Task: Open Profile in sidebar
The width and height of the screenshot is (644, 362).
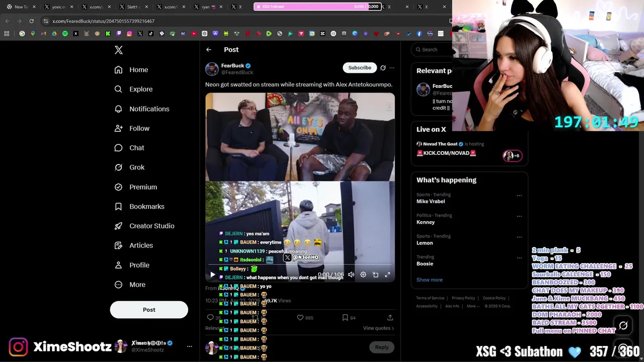Action: tap(132, 265)
